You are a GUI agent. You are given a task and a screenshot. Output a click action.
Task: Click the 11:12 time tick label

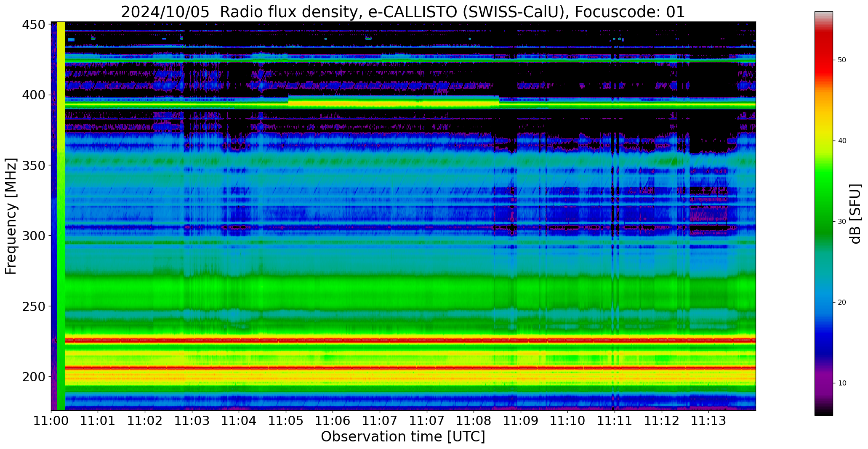click(x=661, y=420)
